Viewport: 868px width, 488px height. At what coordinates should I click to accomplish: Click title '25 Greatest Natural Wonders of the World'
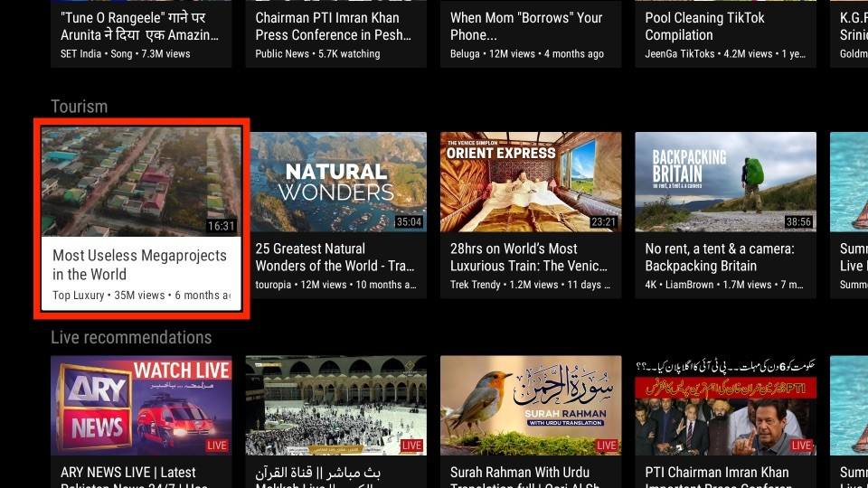(335, 258)
